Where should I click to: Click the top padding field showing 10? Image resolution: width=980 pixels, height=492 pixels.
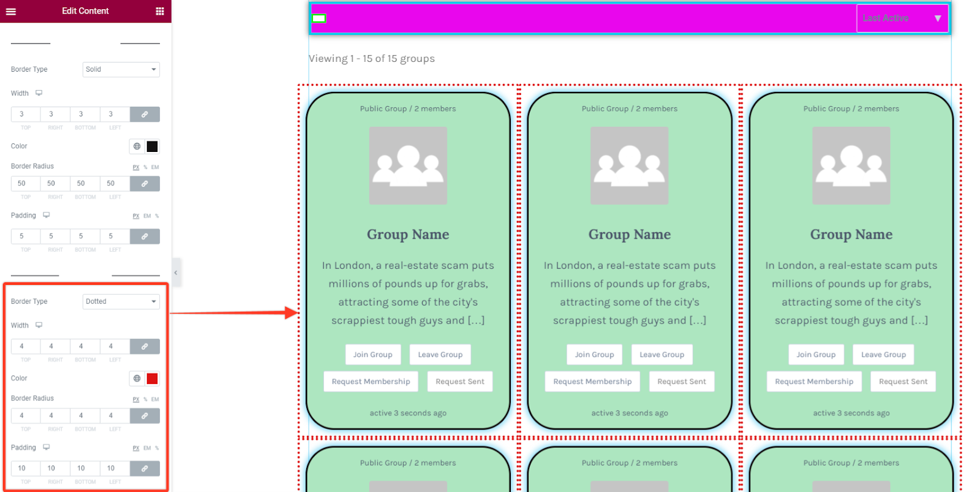click(x=26, y=468)
